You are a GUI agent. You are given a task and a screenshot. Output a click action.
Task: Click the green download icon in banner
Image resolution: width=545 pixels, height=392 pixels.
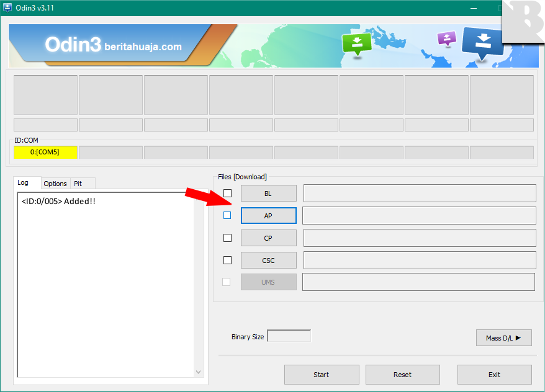click(x=357, y=43)
